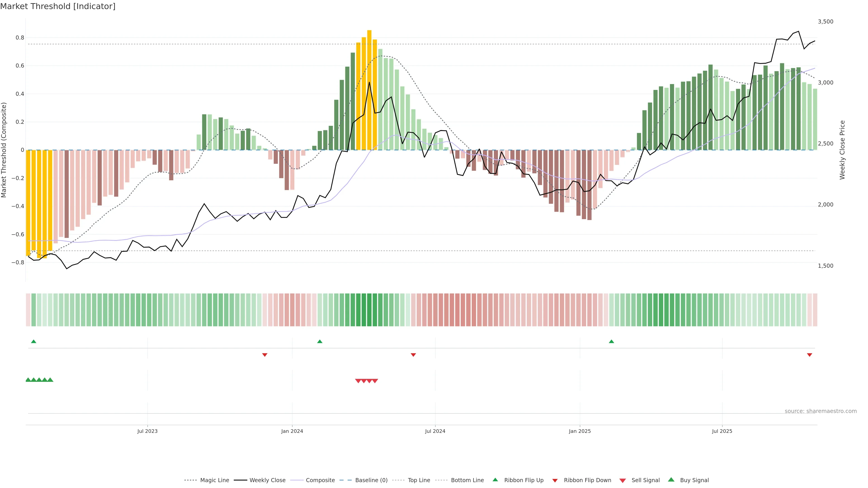Click the rightmost red flip-down triangle

(809, 355)
